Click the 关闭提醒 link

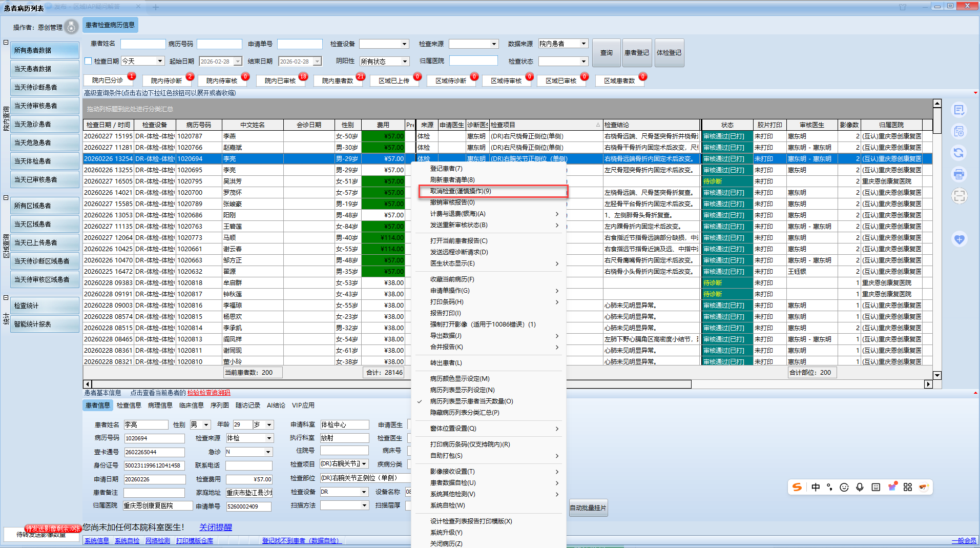[215, 527]
